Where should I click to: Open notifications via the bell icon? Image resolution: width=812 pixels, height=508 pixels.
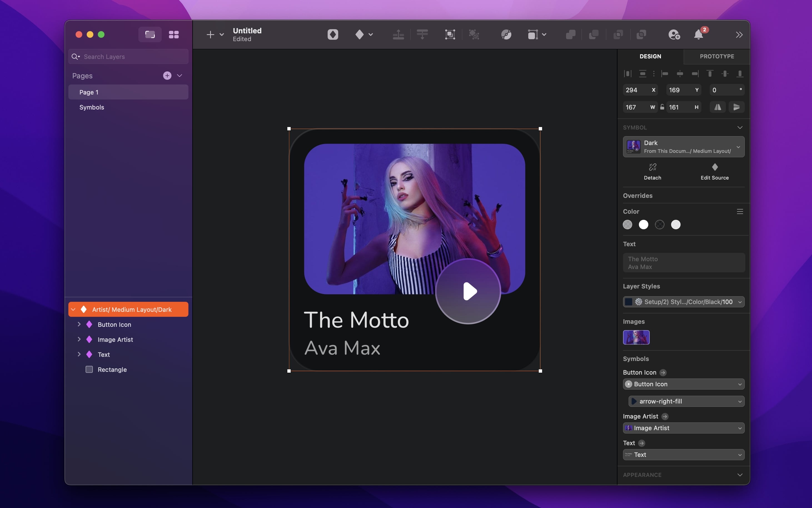tap(698, 35)
